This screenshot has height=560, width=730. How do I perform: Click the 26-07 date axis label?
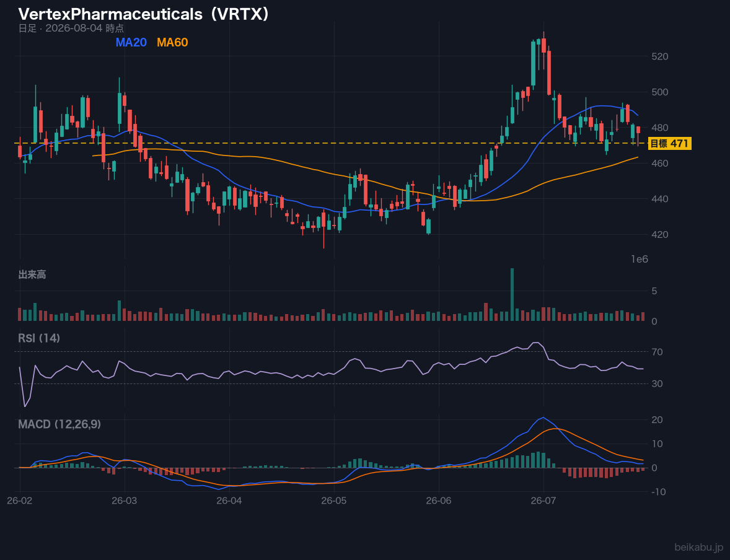point(543,501)
